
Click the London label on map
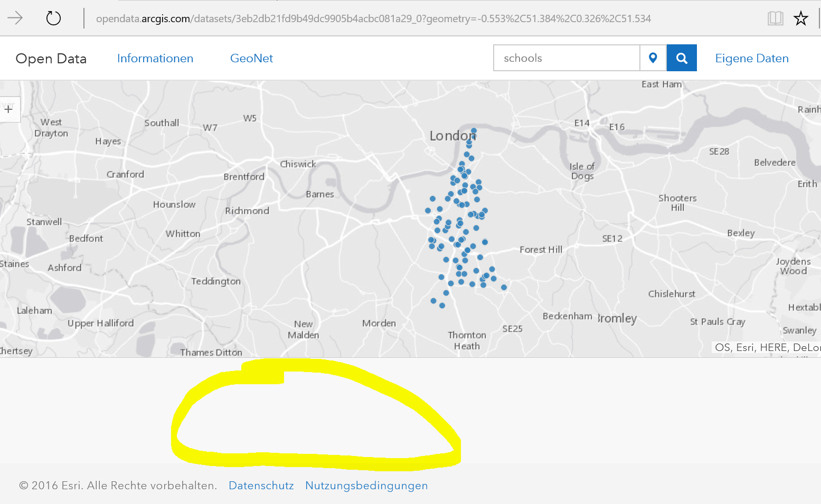[x=452, y=136]
